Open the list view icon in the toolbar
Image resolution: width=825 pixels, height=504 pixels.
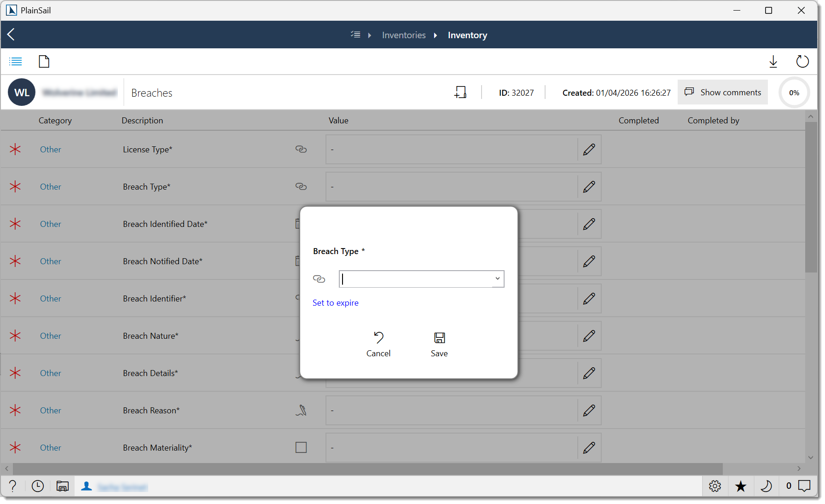pyautogui.click(x=15, y=61)
